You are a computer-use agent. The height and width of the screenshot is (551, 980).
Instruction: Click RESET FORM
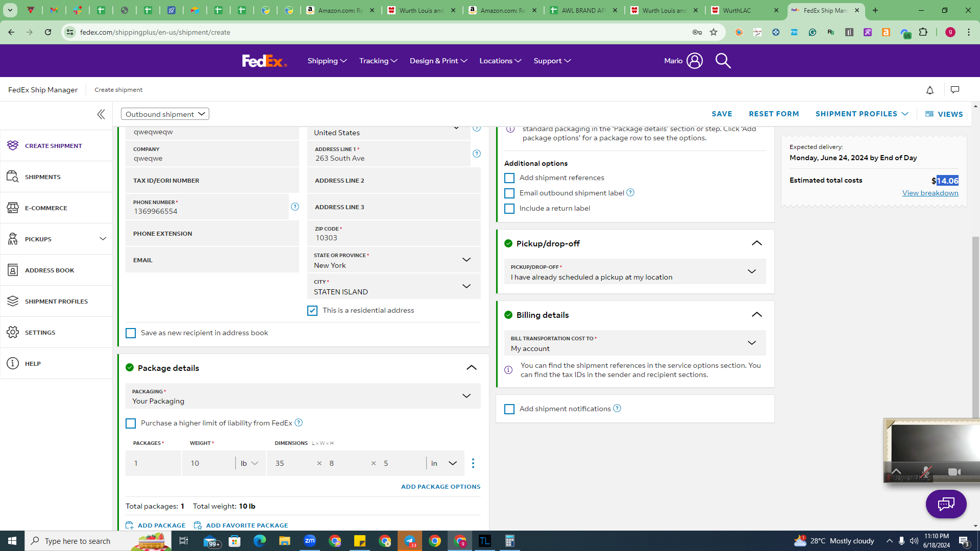click(x=774, y=114)
